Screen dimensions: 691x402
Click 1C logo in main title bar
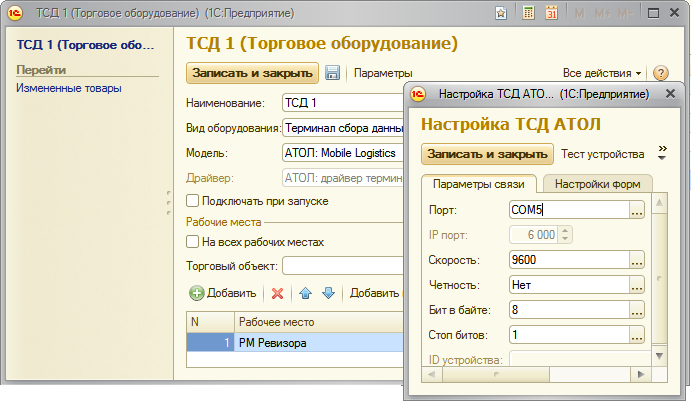[15, 13]
